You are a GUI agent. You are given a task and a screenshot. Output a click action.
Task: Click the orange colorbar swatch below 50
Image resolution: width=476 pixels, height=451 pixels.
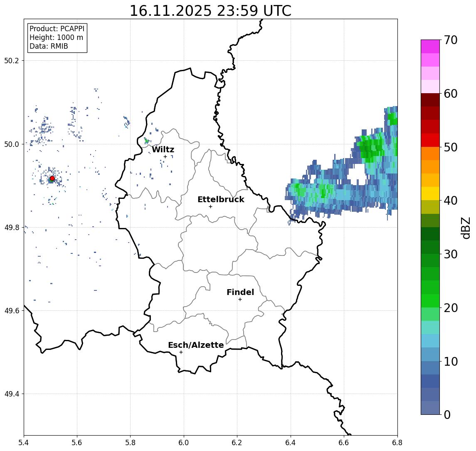430,154
